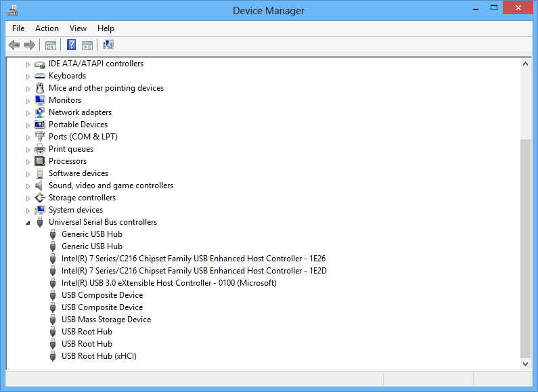This screenshot has width=538, height=392.
Task: Select the Sound, video and game controllers label
Action: [x=111, y=186]
